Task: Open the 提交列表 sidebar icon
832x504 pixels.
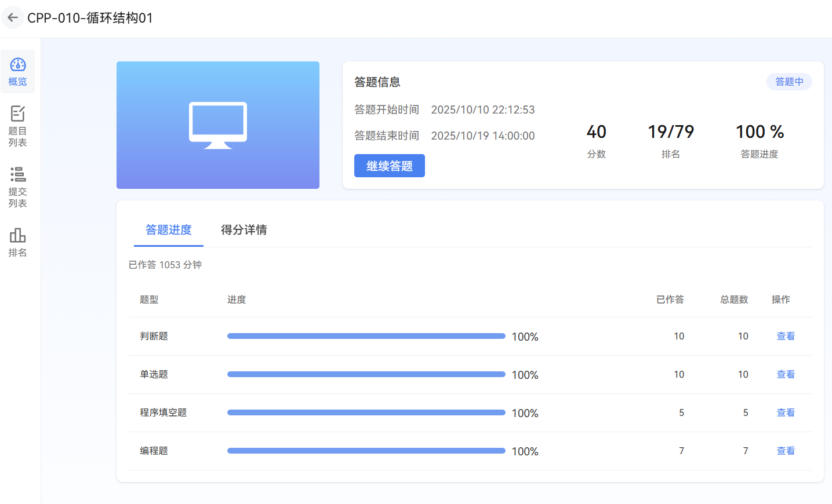Action: 17,187
